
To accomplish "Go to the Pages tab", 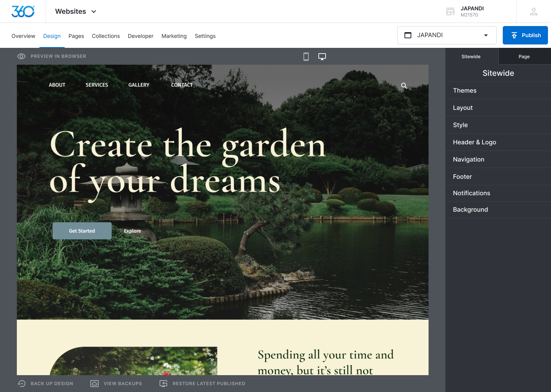I will tap(76, 36).
